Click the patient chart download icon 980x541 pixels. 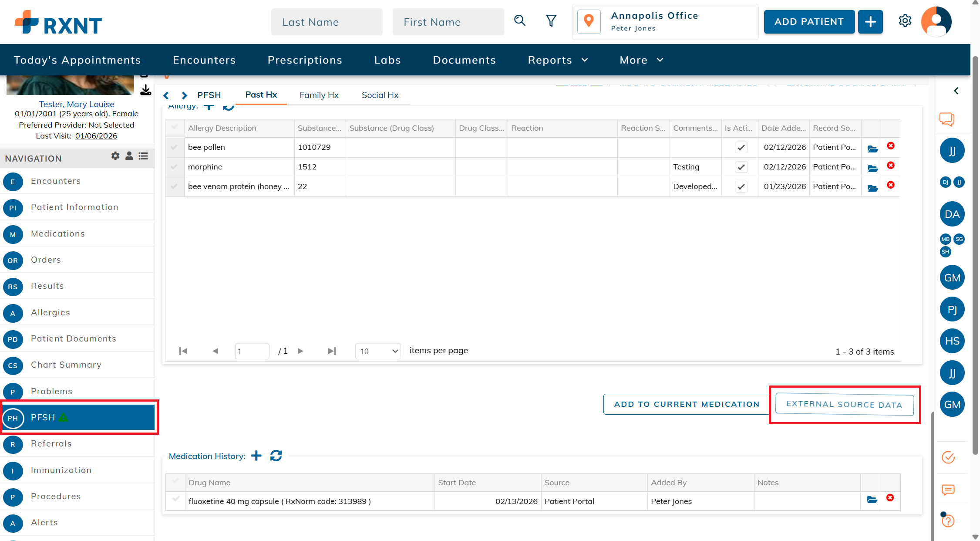pos(146,90)
